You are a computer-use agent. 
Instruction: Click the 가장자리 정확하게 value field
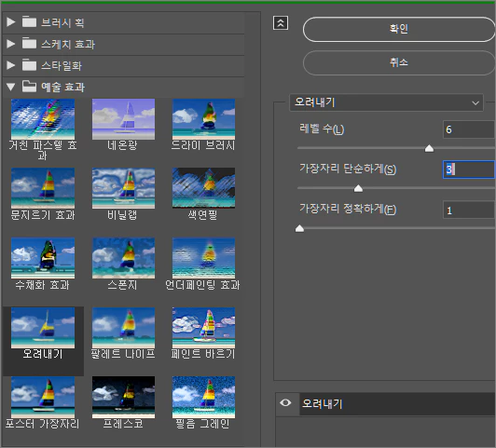[x=469, y=210]
